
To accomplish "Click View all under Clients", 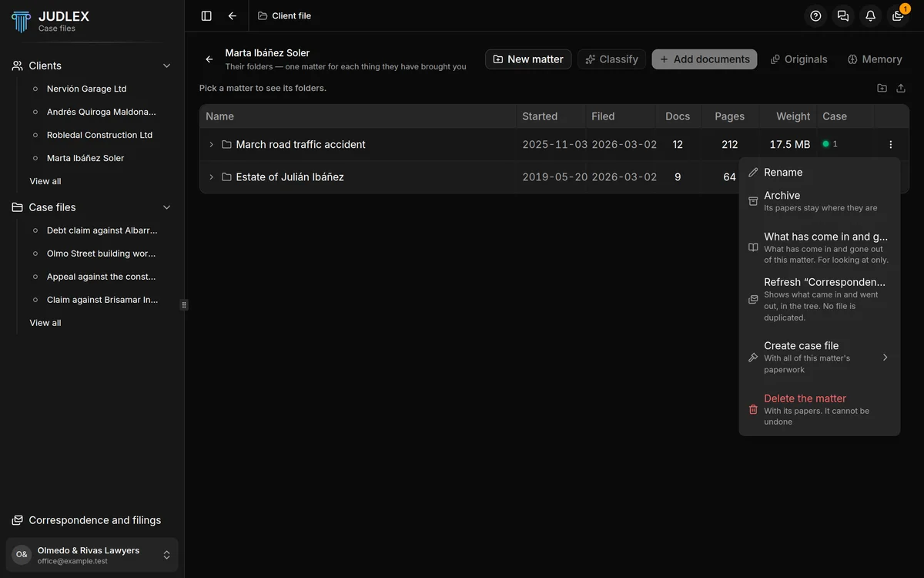I will coord(45,181).
